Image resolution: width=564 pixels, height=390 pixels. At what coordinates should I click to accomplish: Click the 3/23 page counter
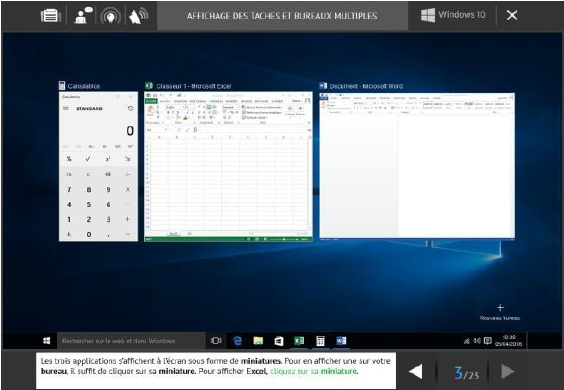(x=466, y=373)
